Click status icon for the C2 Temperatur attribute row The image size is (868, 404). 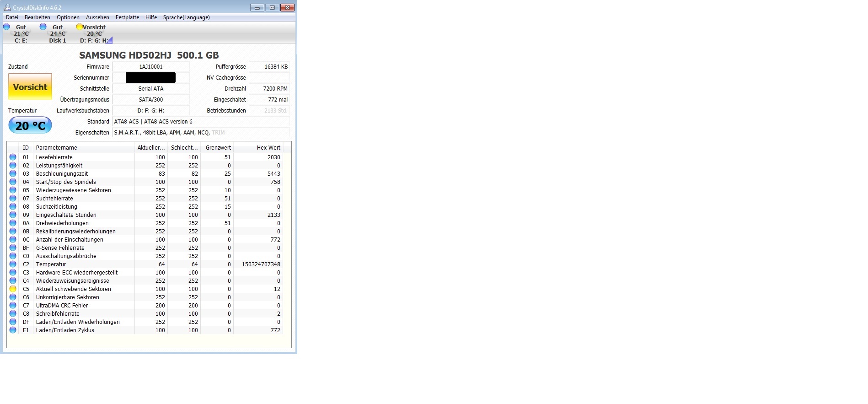(13, 264)
